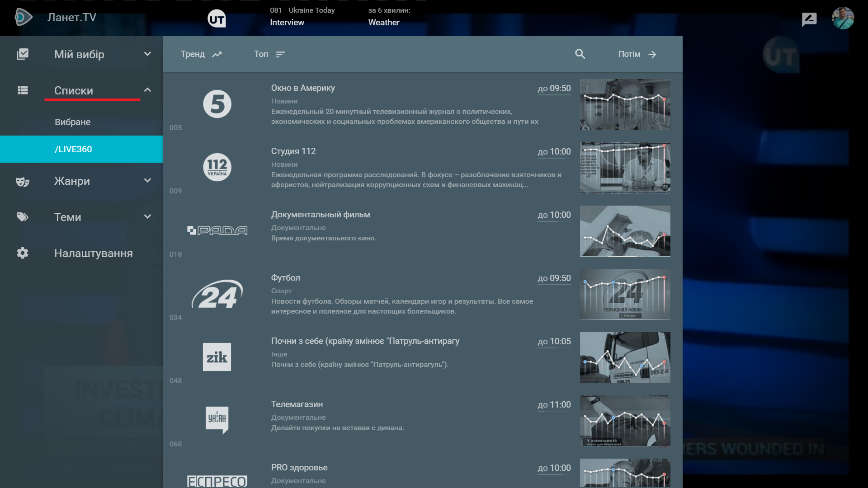Collapse the Списки section
868x488 pixels.
(x=147, y=90)
